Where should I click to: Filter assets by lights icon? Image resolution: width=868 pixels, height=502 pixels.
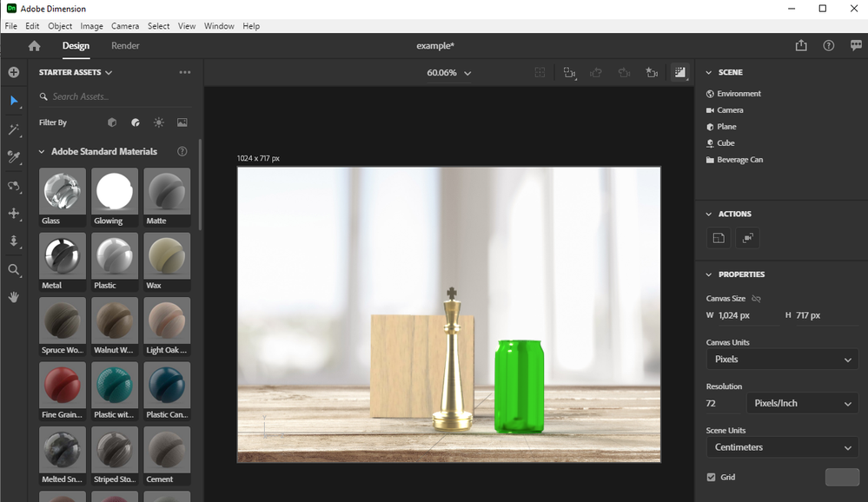[x=158, y=122]
